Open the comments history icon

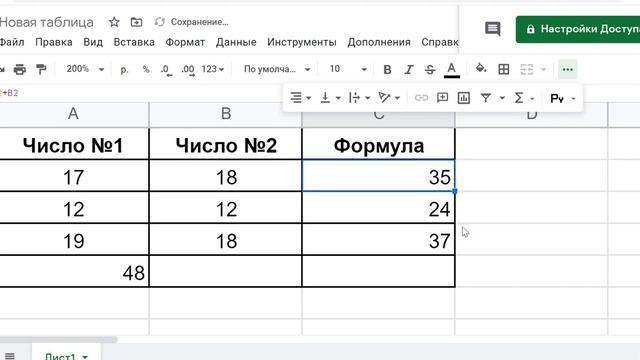(493, 29)
